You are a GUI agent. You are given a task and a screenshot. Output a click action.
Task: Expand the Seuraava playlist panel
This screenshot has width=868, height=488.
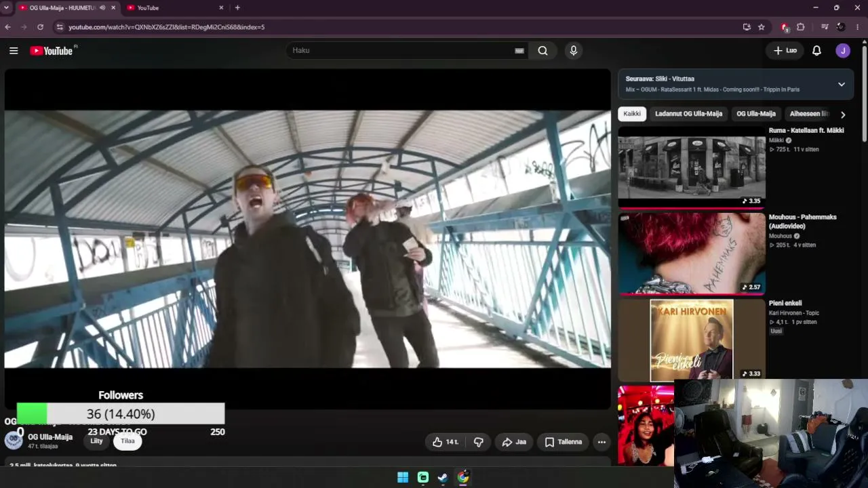coord(842,84)
